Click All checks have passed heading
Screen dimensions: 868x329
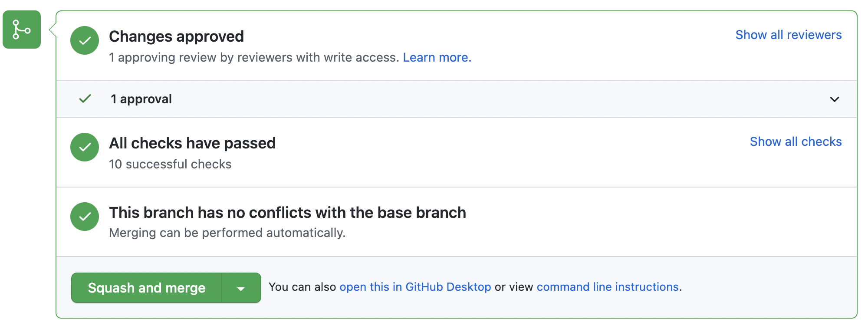tap(192, 143)
